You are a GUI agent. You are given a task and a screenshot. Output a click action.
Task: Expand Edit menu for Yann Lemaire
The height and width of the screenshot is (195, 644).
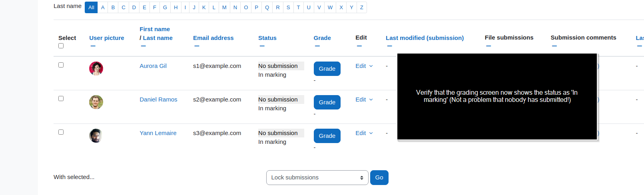coord(364,133)
